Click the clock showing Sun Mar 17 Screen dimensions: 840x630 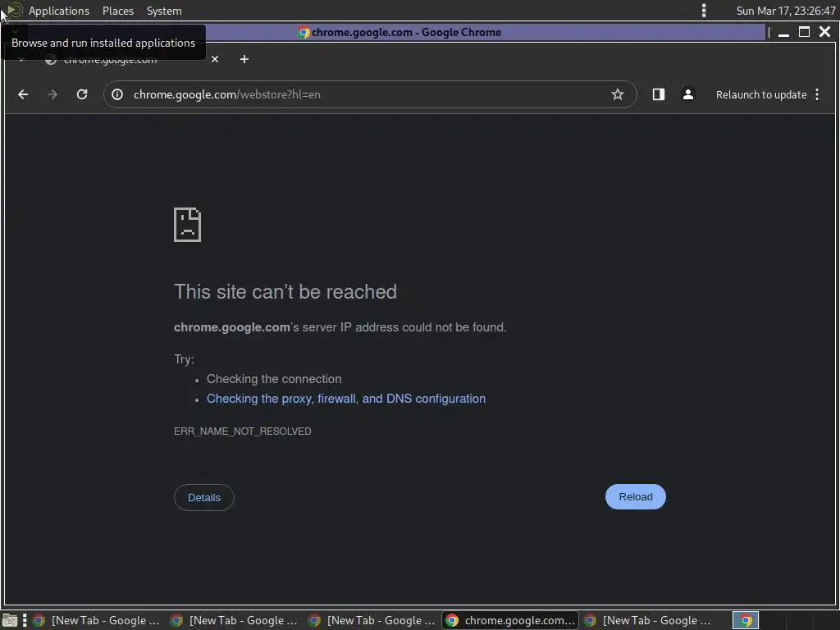785,11
